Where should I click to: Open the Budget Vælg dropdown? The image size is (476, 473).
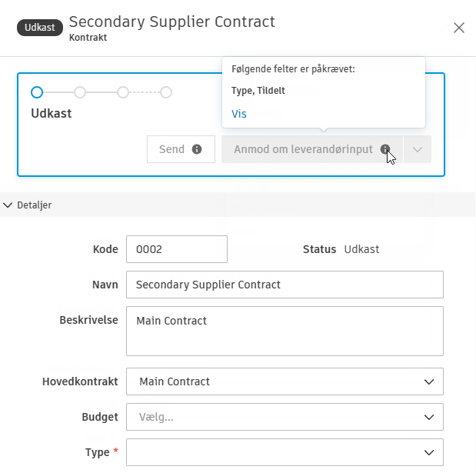[428, 417]
